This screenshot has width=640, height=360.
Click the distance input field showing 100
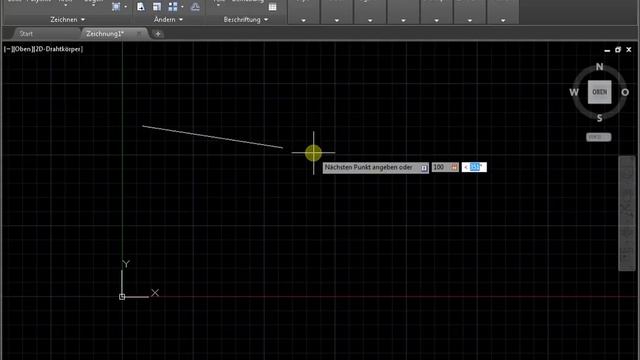445,167
